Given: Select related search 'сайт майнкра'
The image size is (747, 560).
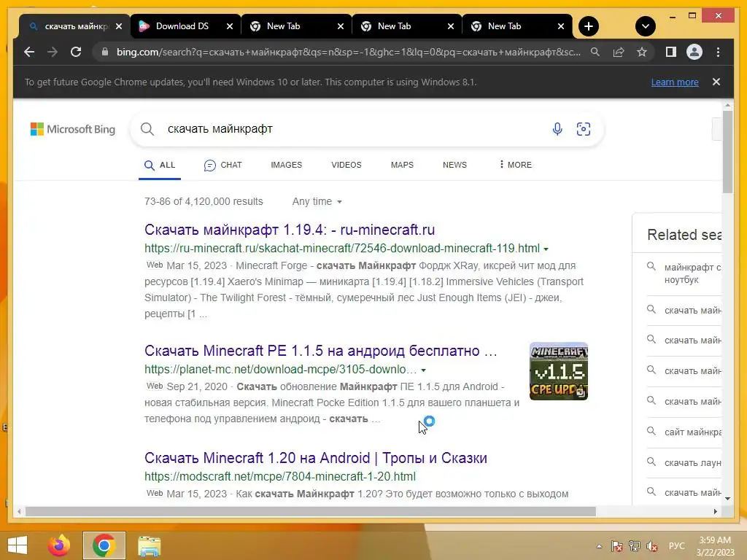Looking at the screenshot, I should (684, 432).
